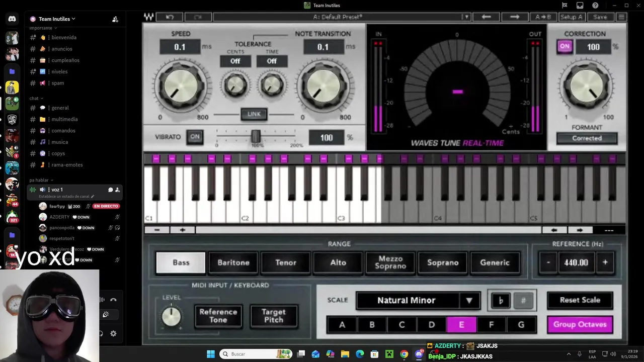Expand Team Inutiles server menu
Screen dimensions: 644x362
(x=57, y=19)
